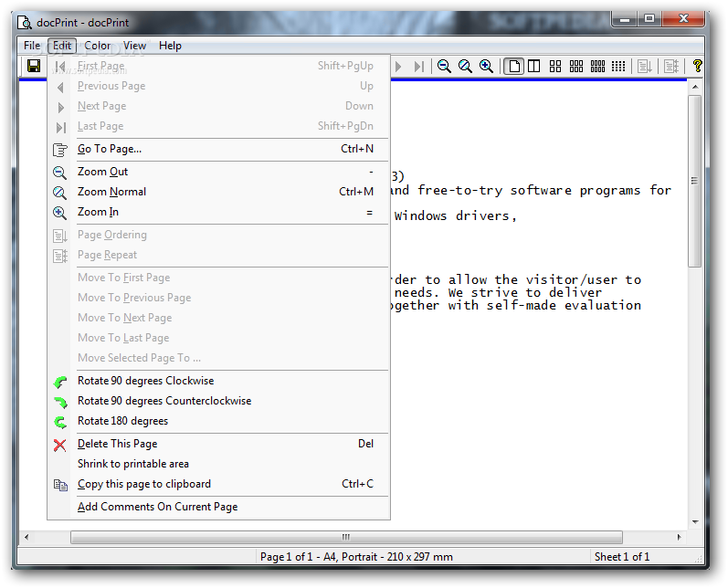This screenshot has height=588, width=728.
Task: Click the horizontal scrollbar right arrow
Action: 680,537
